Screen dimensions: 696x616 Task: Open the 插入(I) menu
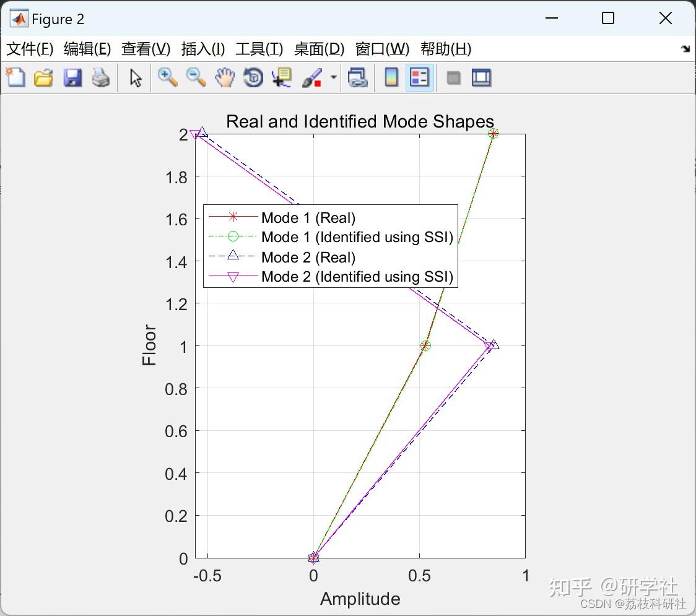(x=202, y=49)
